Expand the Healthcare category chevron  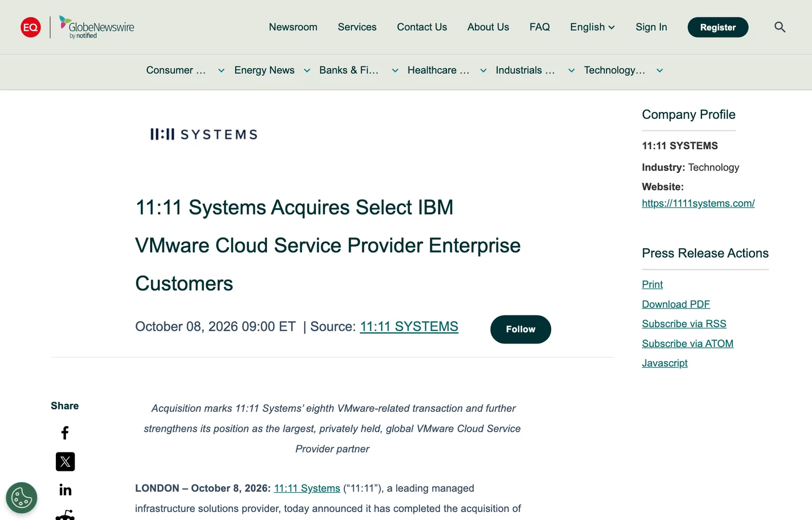(x=483, y=71)
